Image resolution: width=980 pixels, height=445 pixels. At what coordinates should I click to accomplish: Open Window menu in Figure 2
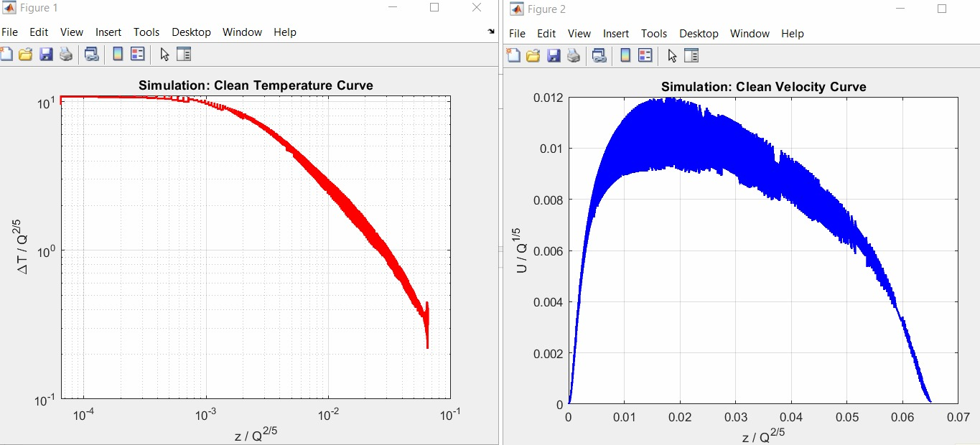point(750,34)
